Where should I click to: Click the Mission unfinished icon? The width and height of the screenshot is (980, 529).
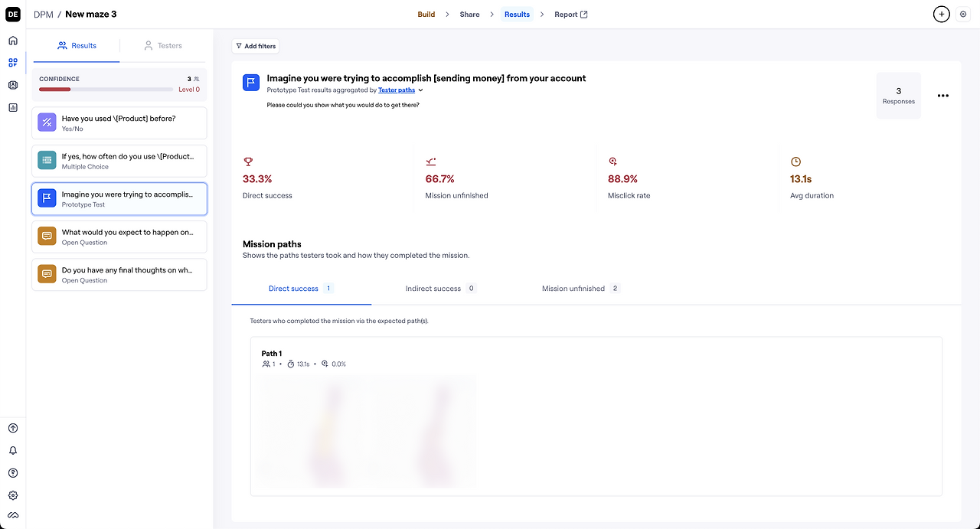(430, 162)
